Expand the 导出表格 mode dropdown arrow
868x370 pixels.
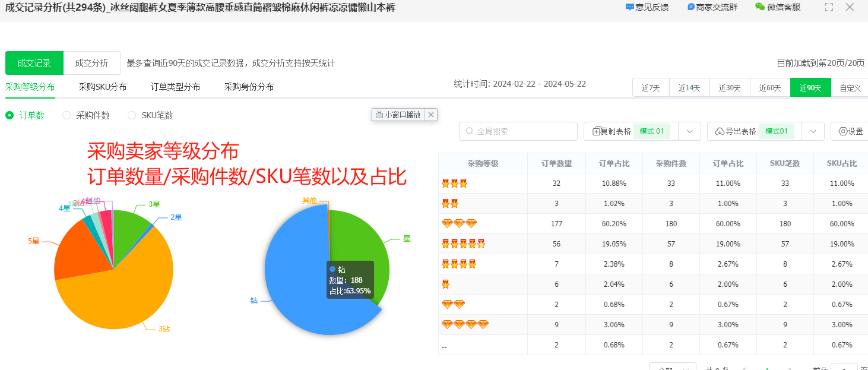813,131
